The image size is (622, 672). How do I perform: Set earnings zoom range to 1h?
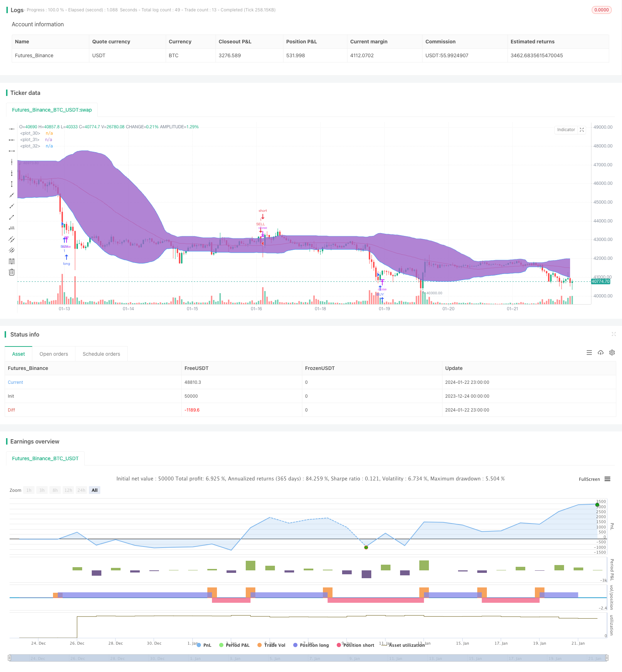29,490
